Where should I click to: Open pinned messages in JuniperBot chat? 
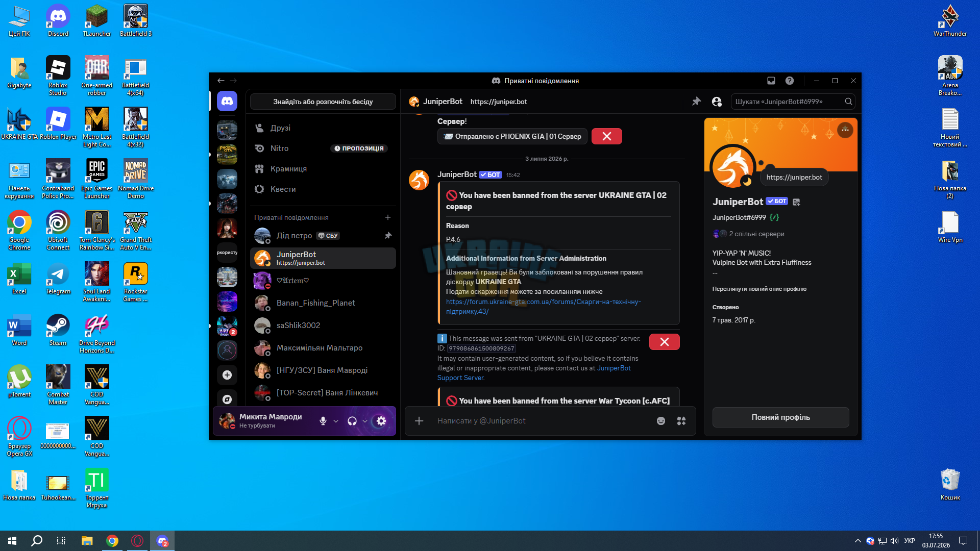coord(696,102)
